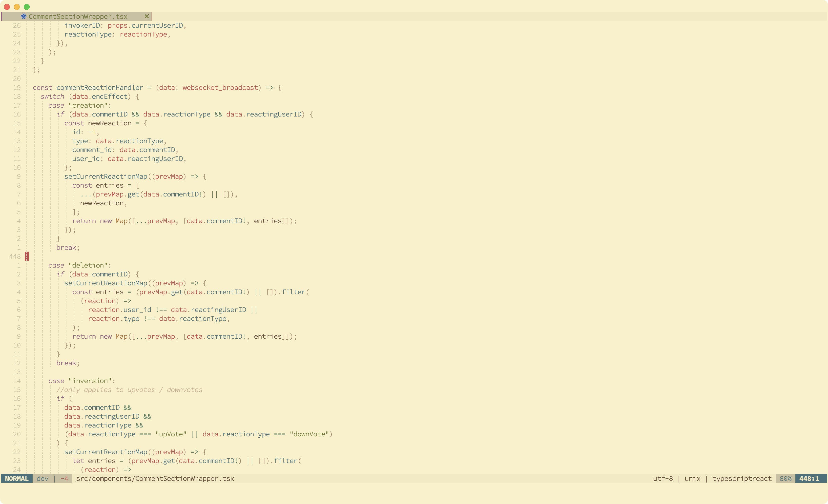This screenshot has width=828, height=504.
Task: Click the green maximize window button
Action: tap(27, 7)
